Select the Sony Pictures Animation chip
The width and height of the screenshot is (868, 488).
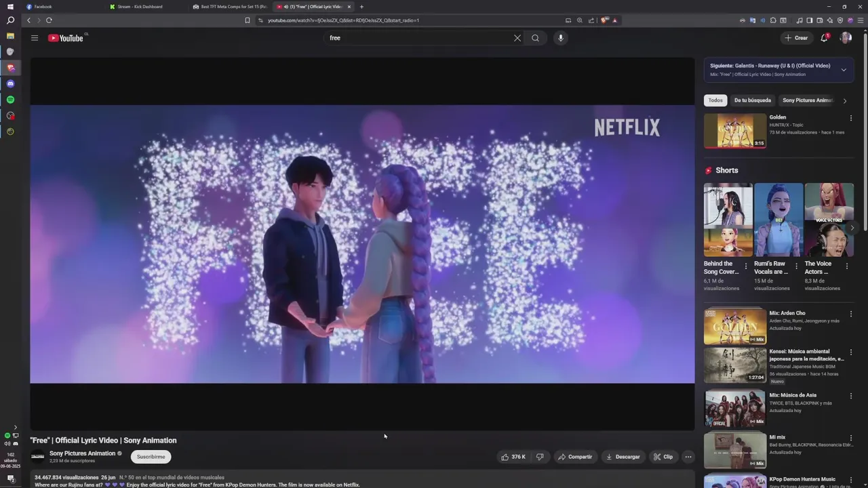coord(807,100)
